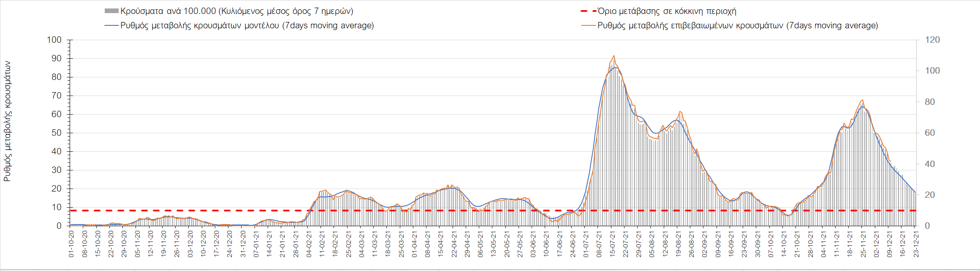This screenshot has height=271, width=980.
Task: Click the 100 label on left axis
Action: coord(54,40)
